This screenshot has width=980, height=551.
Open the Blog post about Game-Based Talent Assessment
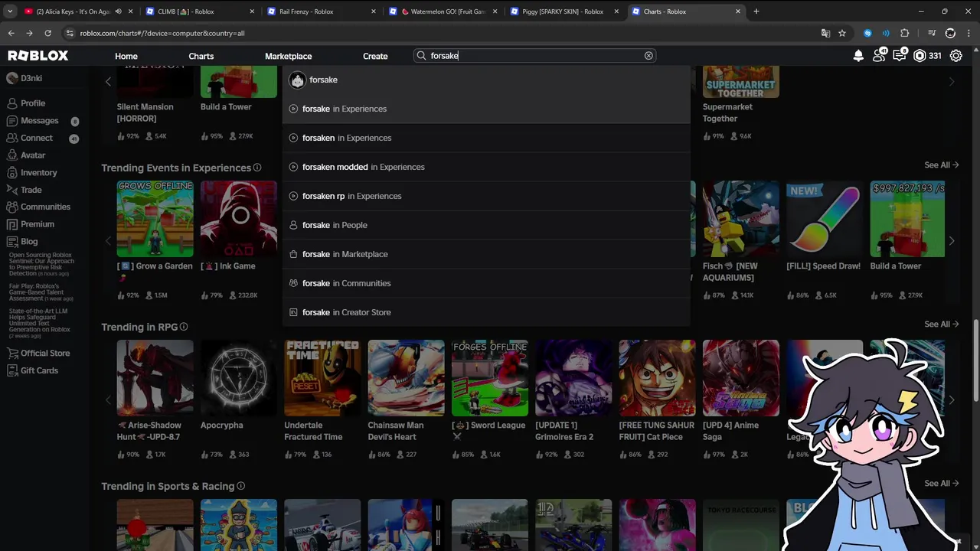pos(41,292)
